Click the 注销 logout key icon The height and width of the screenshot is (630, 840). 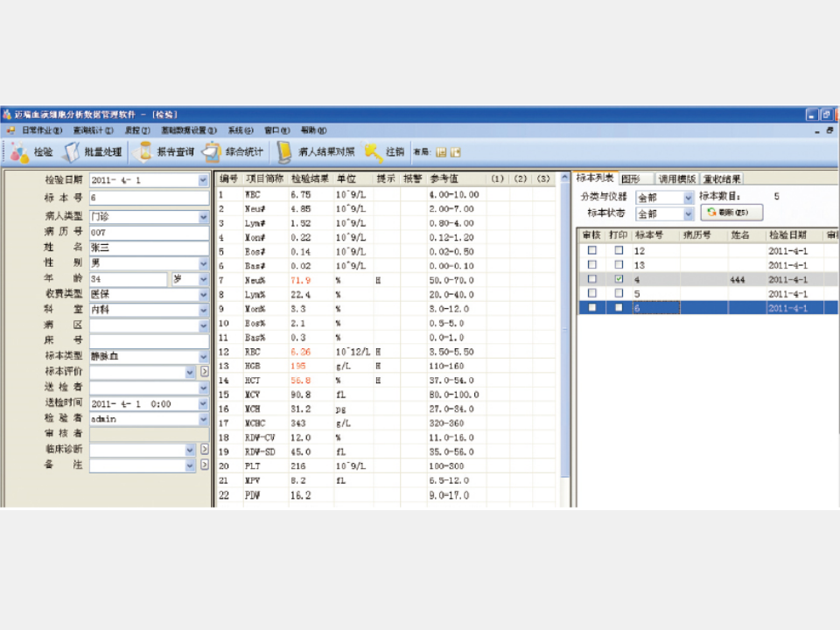(x=374, y=152)
